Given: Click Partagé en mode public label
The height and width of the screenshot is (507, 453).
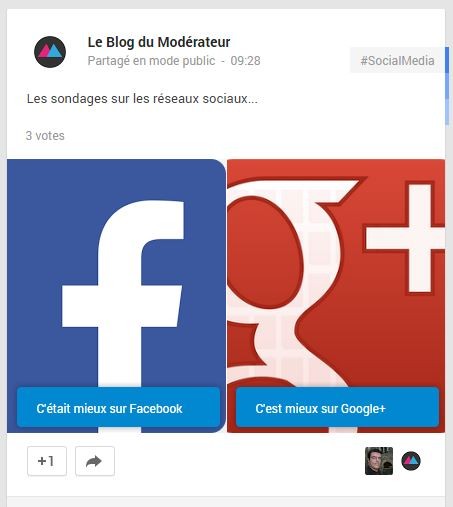Looking at the screenshot, I should [151, 61].
